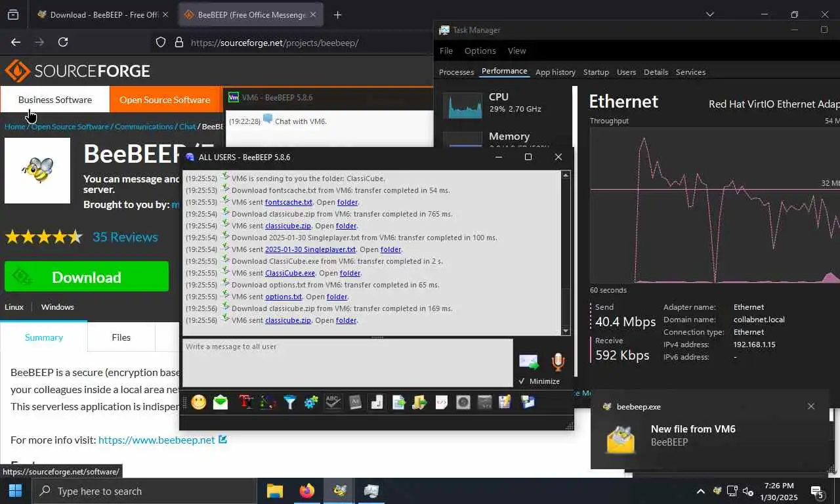
Task: Open folder link next to ClassiCube.exe
Action: (x=350, y=273)
